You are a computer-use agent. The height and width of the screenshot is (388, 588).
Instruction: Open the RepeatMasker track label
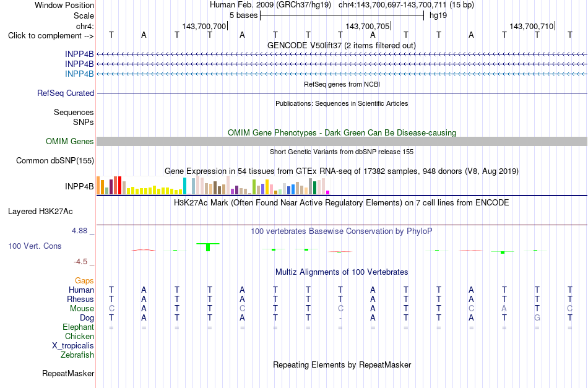tap(68, 373)
